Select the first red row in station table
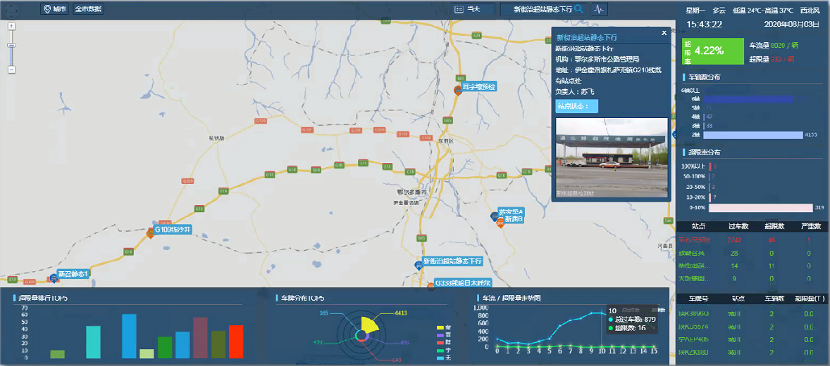This screenshot has width=830, height=366. 753,240
